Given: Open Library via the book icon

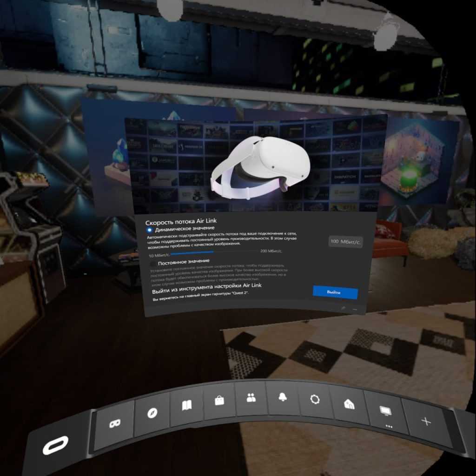Looking at the screenshot, I should pos(187,405).
